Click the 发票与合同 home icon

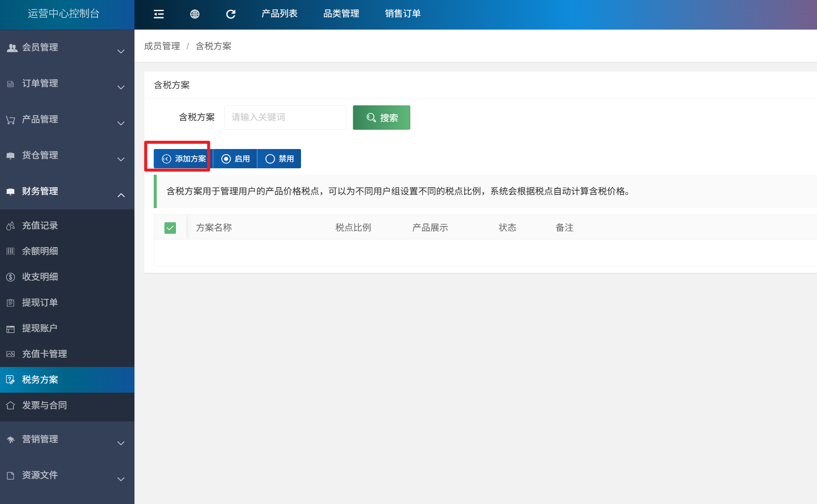click(11, 406)
